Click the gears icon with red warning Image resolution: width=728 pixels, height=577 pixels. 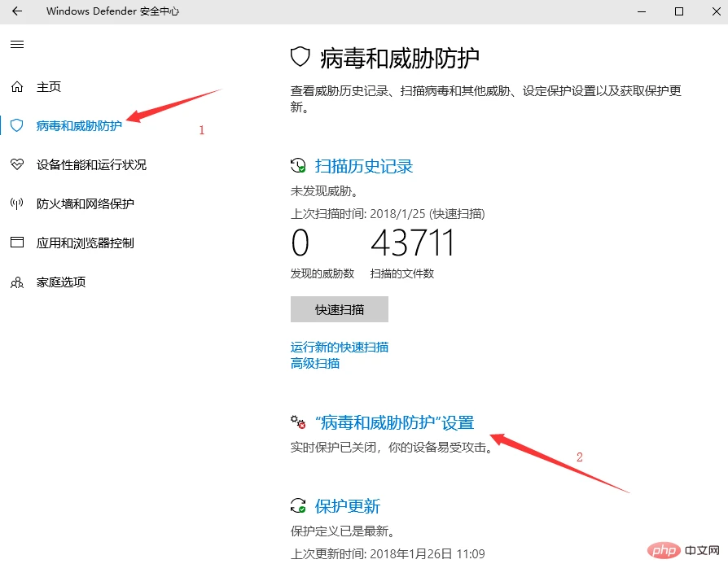click(x=298, y=422)
